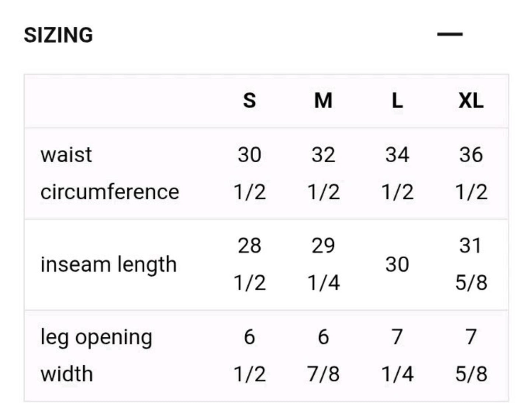Click inseam value 29 1/4 for M
The width and height of the screenshot is (532, 403).
pyautogui.click(x=323, y=264)
